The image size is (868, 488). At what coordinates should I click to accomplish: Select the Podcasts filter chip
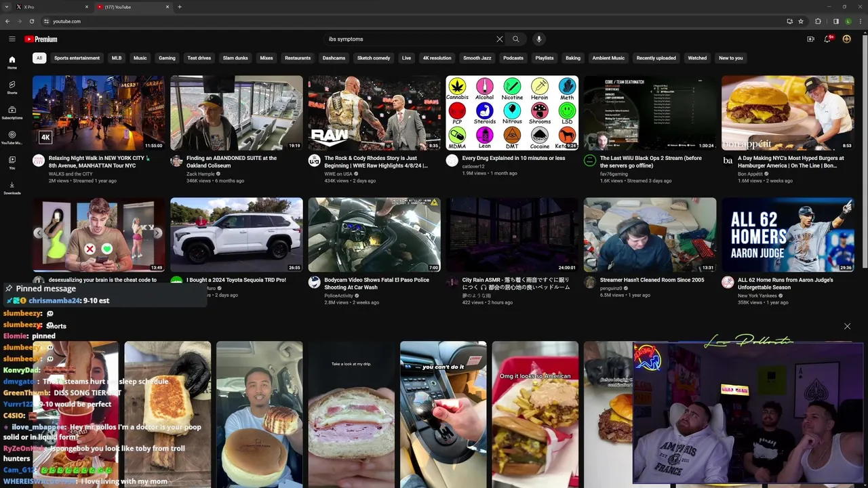pyautogui.click(x=513, y=58)
